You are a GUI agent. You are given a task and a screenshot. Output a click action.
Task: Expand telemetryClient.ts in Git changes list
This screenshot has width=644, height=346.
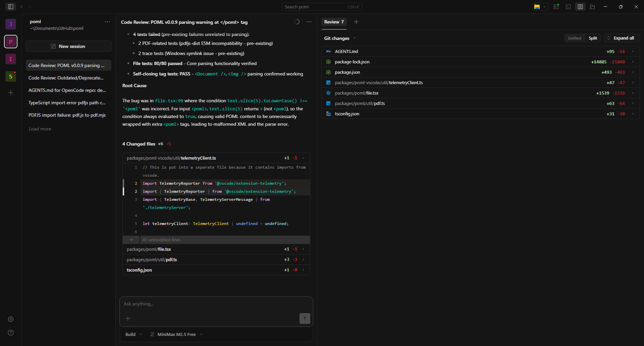(x=481, y=82)
